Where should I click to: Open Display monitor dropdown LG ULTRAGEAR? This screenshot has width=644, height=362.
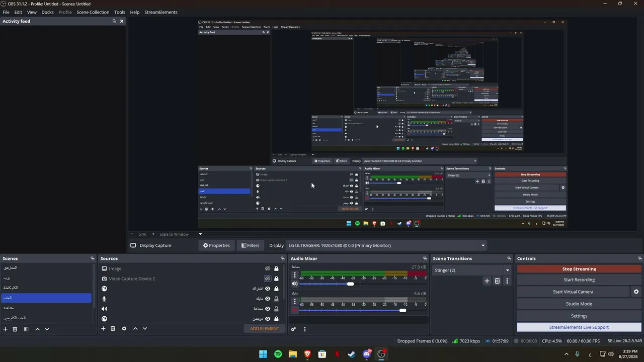point(386,245)
